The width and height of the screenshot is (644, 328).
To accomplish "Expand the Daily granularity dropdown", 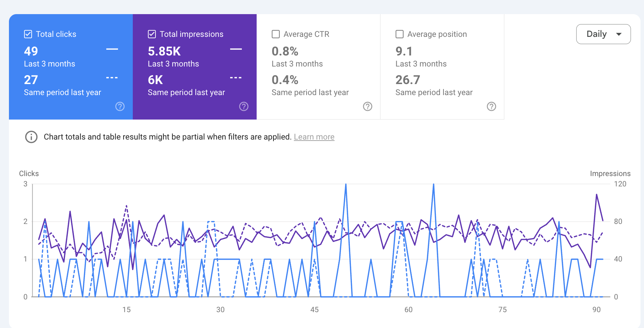I will pos(603,34).
